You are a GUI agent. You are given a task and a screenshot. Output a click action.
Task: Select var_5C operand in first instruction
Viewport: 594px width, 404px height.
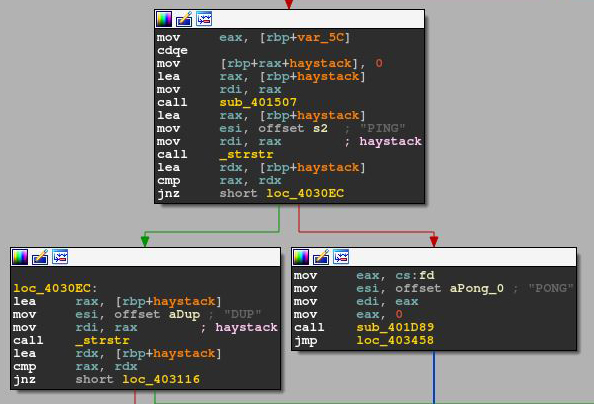click(x=320, y=38)
